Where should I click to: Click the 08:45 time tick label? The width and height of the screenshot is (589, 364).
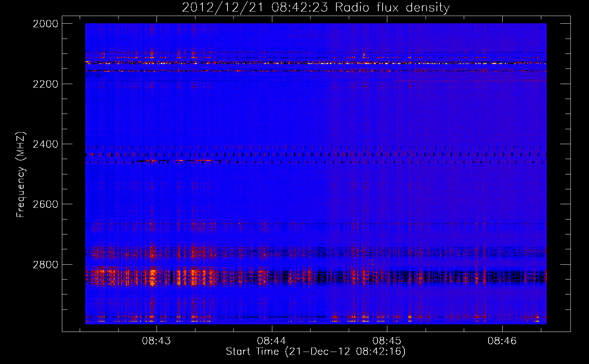pos(387,341)
